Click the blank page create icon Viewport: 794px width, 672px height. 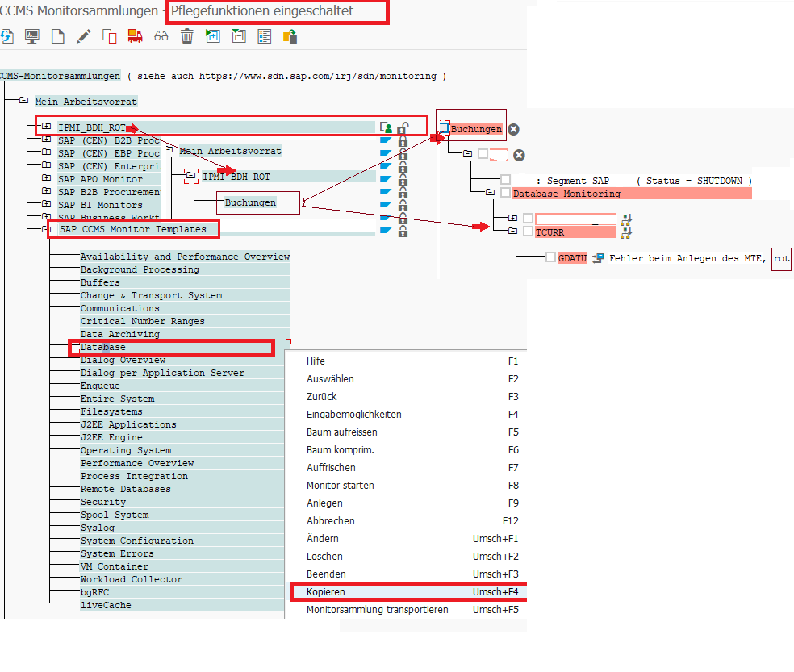point(57,36)
